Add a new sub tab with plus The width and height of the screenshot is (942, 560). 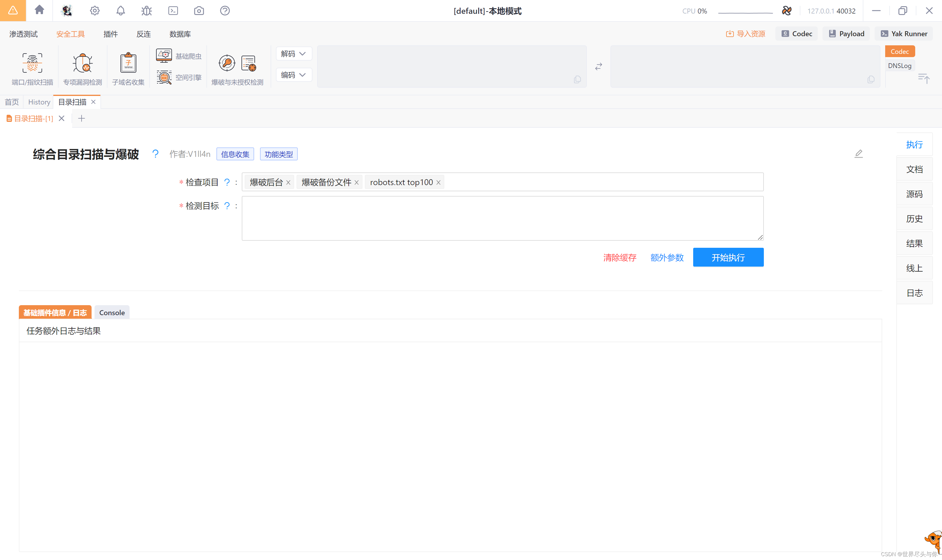(81, 118)
